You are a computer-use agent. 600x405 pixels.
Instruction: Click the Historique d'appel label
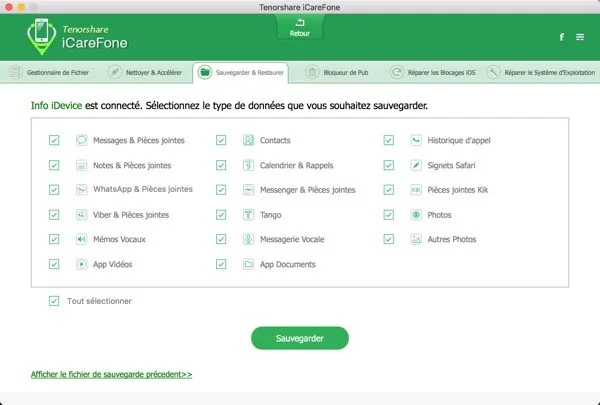coord(459,140)
